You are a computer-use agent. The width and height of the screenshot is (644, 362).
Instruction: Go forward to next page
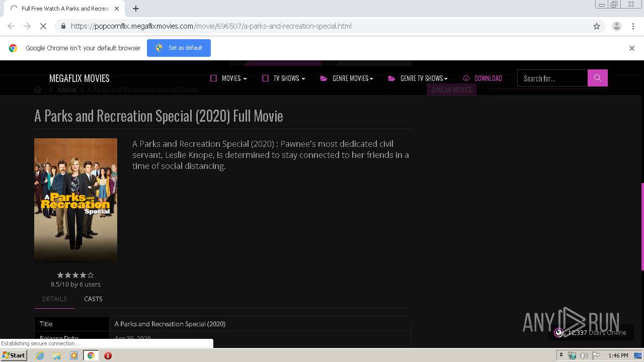[x=27, y=26]
